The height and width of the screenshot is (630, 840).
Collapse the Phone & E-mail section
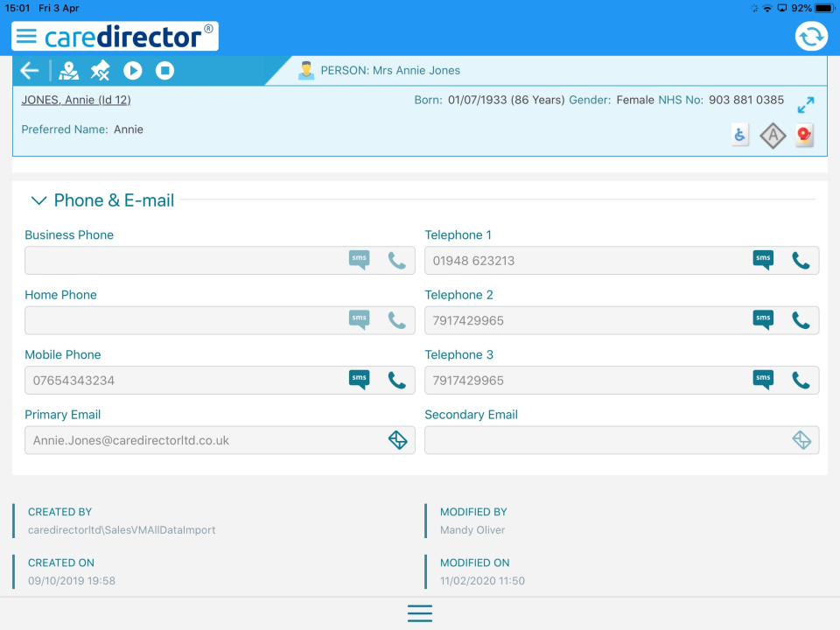39,200
